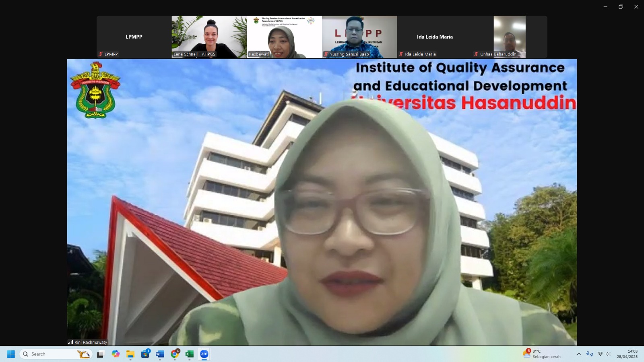Click the Wi-Fi network icon in the tray
644x362 pixels.
pos(600,354)
